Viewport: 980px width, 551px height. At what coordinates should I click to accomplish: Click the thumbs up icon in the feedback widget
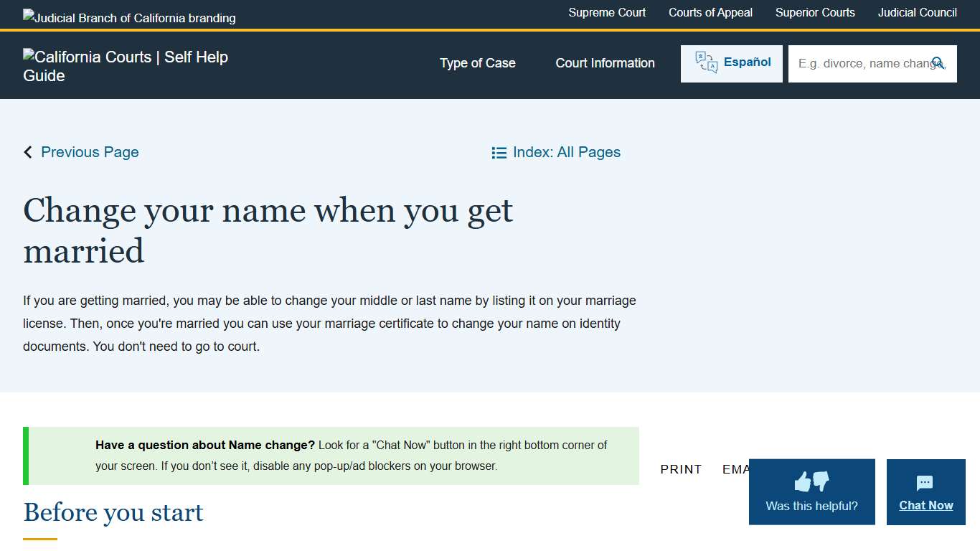click(803, 481)
